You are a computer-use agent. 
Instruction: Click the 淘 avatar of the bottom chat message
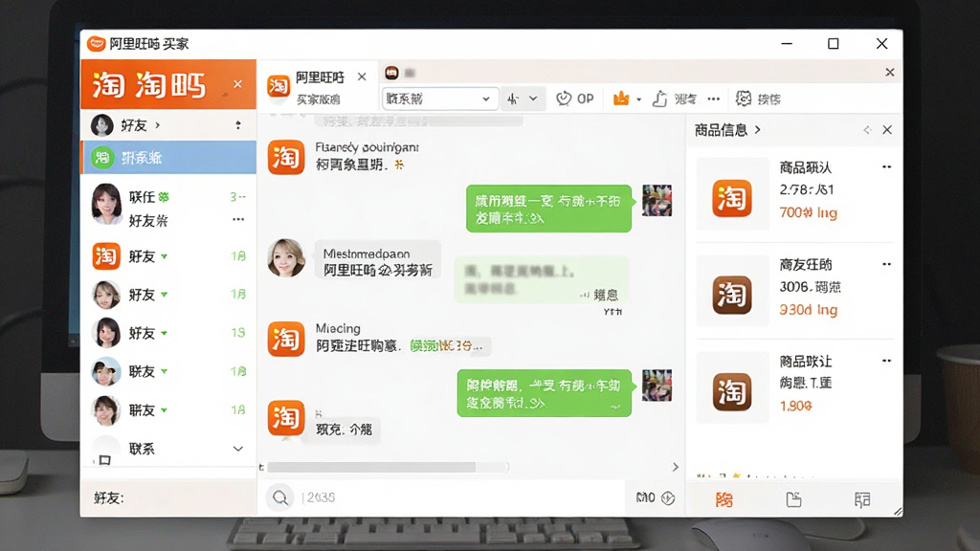click(285, 417)
